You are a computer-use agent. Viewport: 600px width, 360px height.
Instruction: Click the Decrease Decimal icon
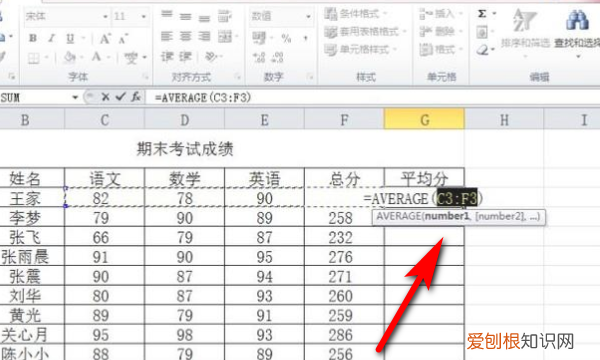(x=277, y=57)
